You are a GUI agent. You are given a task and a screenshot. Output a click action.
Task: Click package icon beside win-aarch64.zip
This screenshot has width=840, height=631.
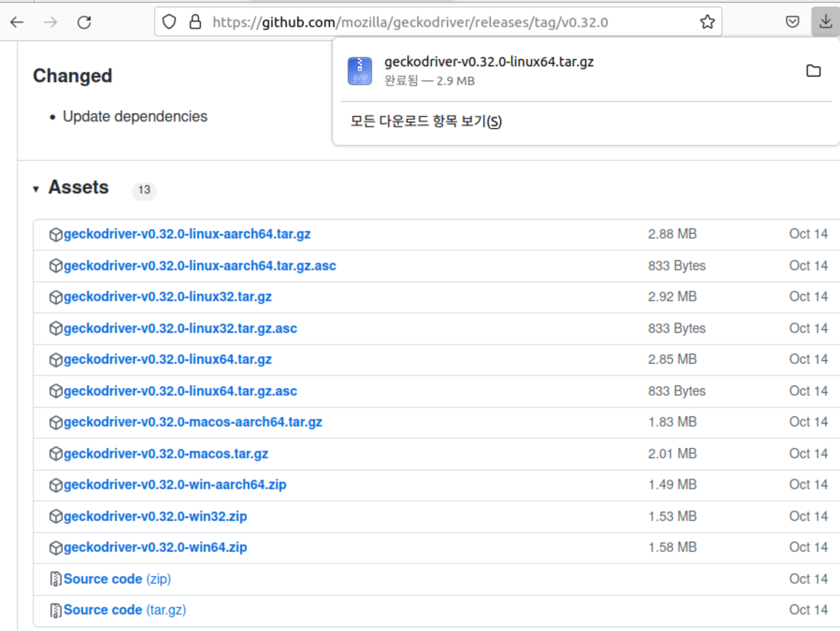pyautogui.click(x=55, y=485)
